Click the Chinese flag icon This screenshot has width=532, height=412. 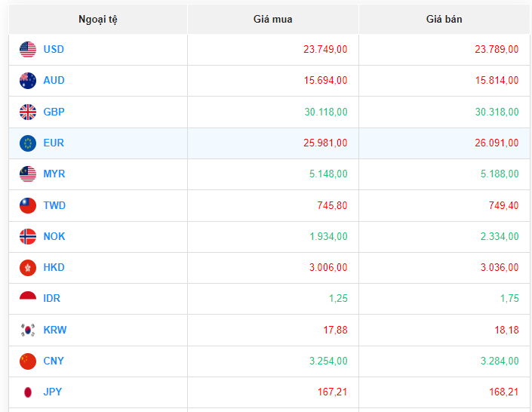28,361
